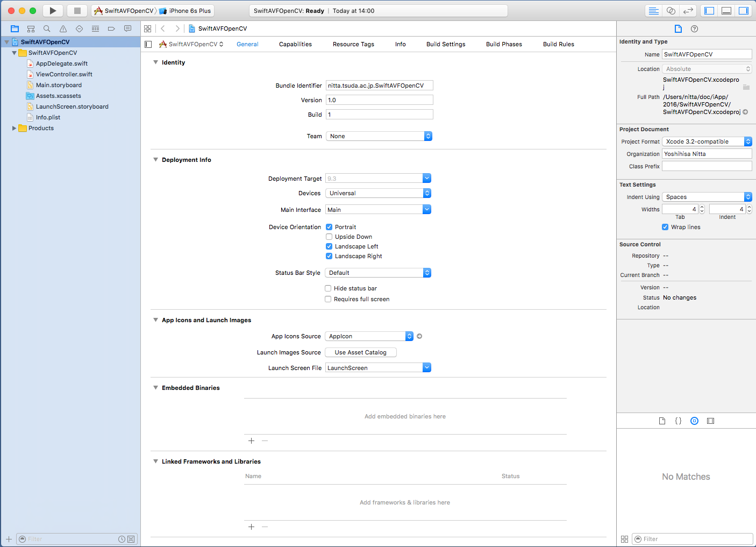Open the Find navigator search icon
Screen dimensions: 756x547
click(47, 29)
